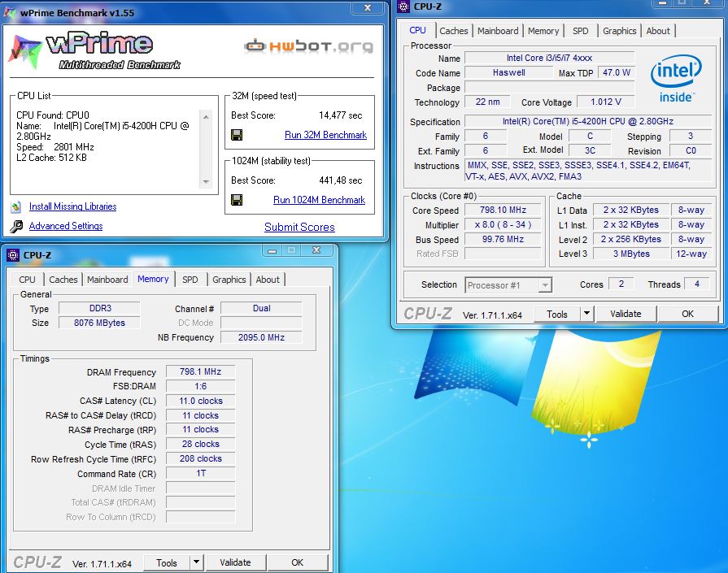
Task: Click DRAM Frequency value 798.1 MHz
Action: 201,371
